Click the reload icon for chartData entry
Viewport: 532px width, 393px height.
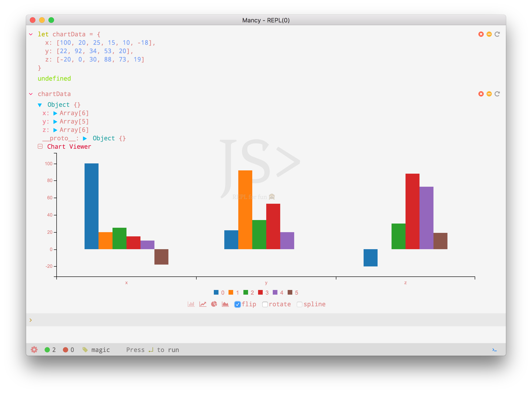click(497, 94)
